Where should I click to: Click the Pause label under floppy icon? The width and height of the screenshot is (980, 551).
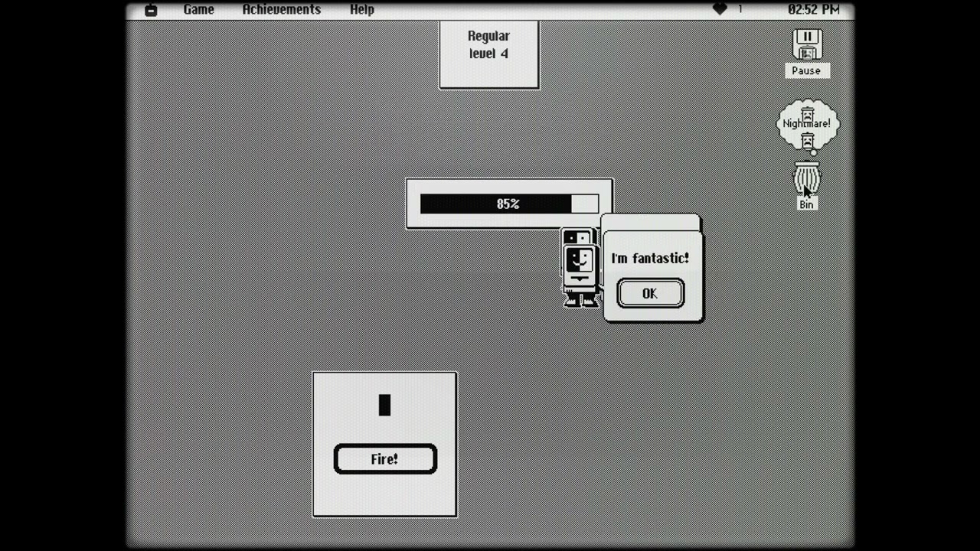point(806,70)
